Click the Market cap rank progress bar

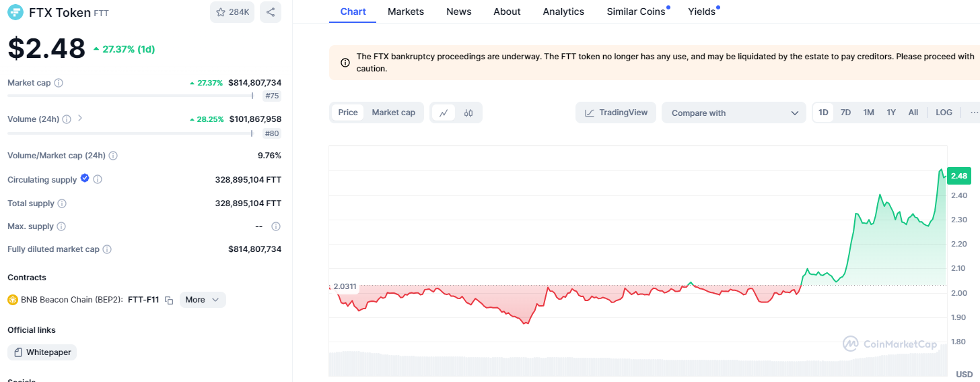pos(131,96)
